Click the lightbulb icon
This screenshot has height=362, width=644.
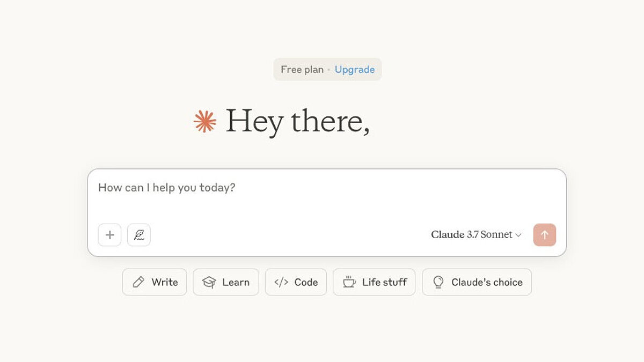(x=438, y=282)
